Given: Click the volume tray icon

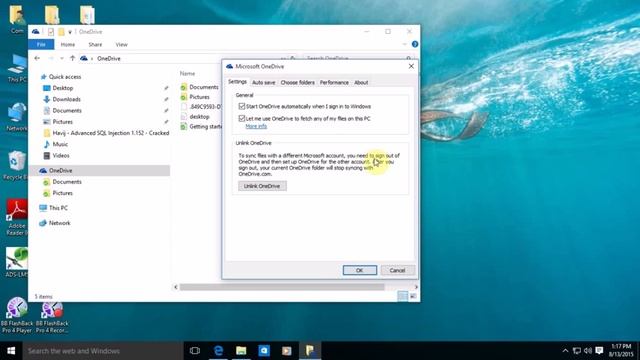Looking at the screenshot, I should (588, 351).
